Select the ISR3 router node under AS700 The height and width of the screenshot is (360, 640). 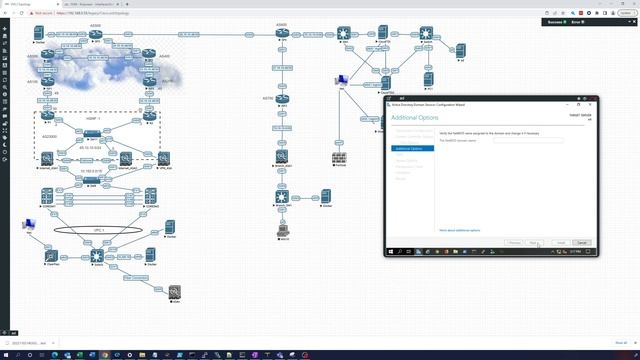[282, 99]
